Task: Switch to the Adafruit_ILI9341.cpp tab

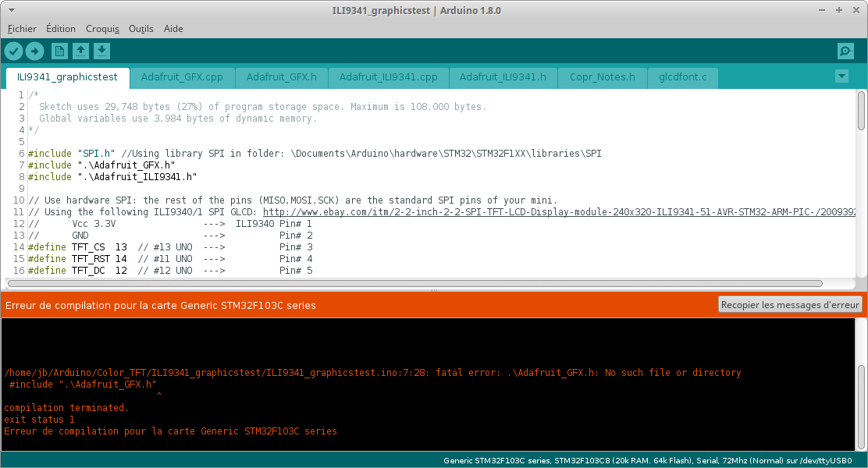Action: pyautogui.click(x=389, y=77)
